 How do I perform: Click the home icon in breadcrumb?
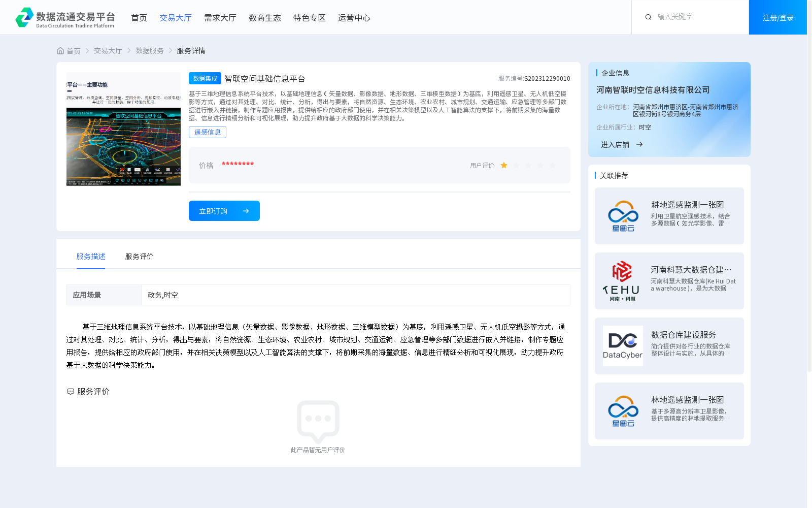[x=60, y=51]
